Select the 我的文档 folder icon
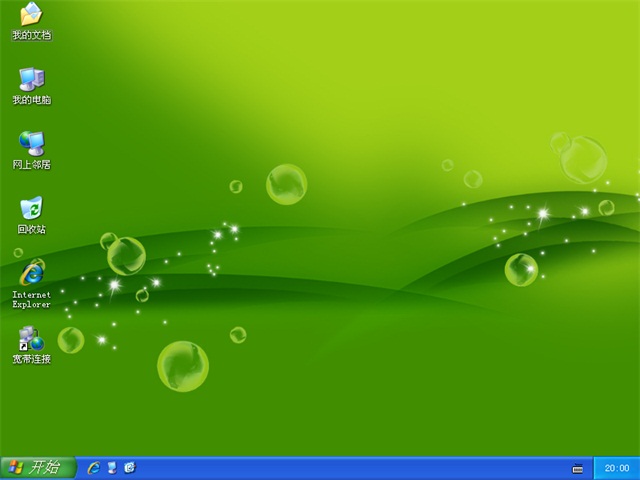Viewport: 640px width, 480px height. click(31, 14)
